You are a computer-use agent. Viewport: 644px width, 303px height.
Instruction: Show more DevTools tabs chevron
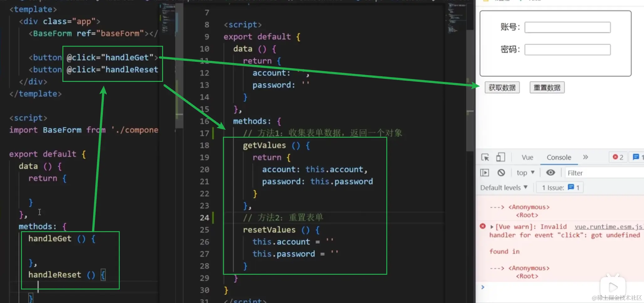pyautogui.click(x=585, y=157)
